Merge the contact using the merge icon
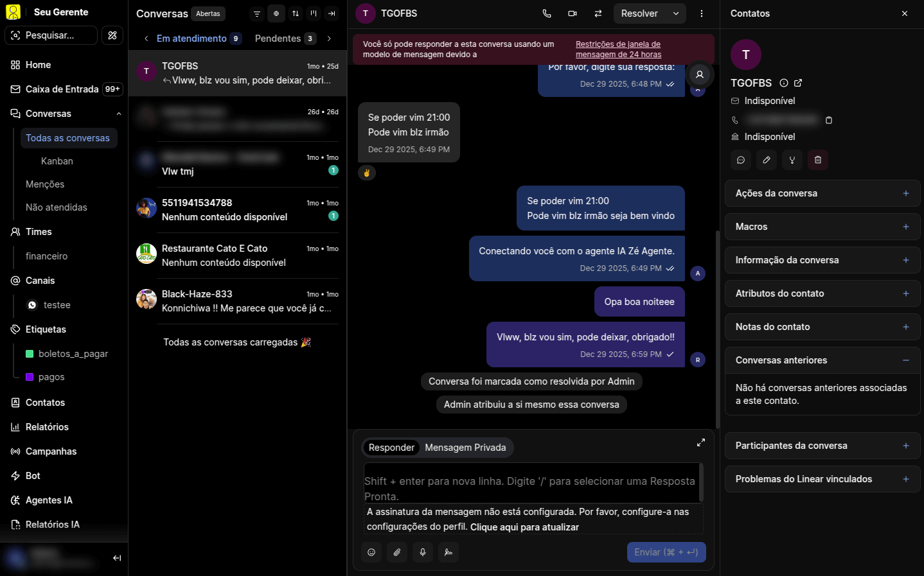Screen dimensions: 924x576 pos(792,160)
